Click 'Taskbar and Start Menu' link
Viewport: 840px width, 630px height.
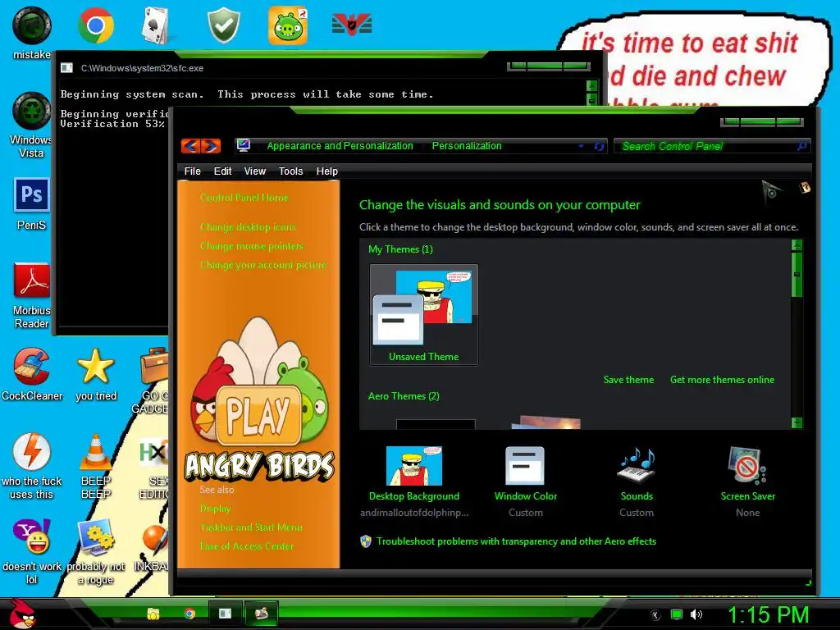coord(251,527)
